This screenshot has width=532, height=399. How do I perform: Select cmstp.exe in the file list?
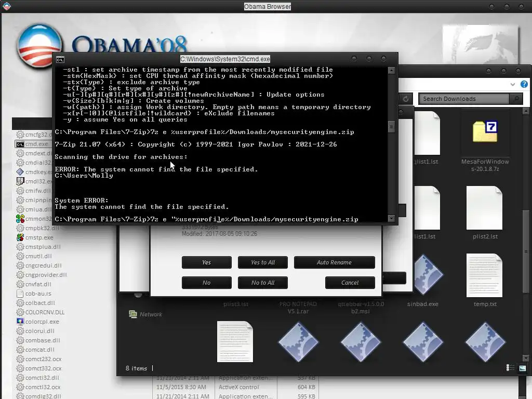tap(35, 237)
